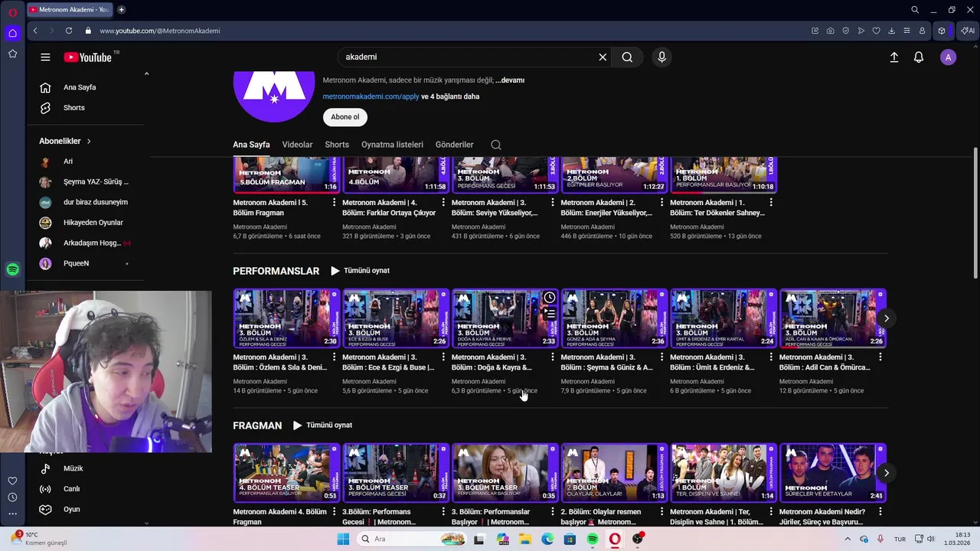Open options for the Özlem & Sıla video
980x551 pixels.
click(x=334, y=357)
